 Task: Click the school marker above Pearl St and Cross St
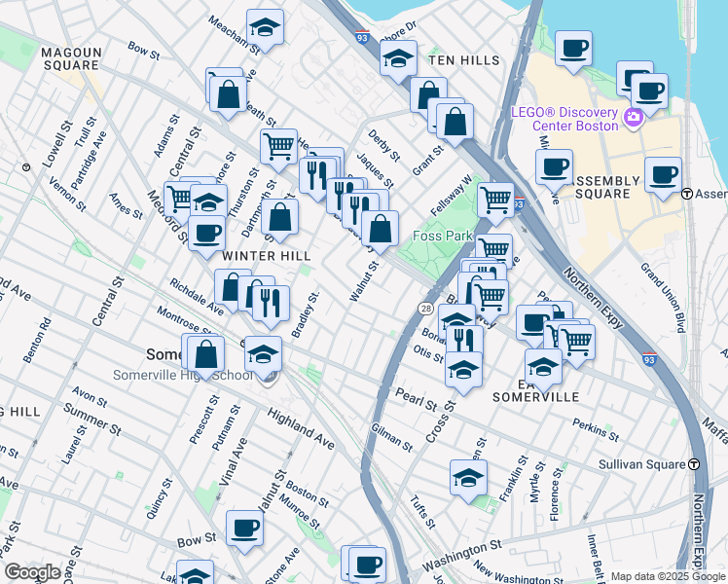tap(464, 371)
